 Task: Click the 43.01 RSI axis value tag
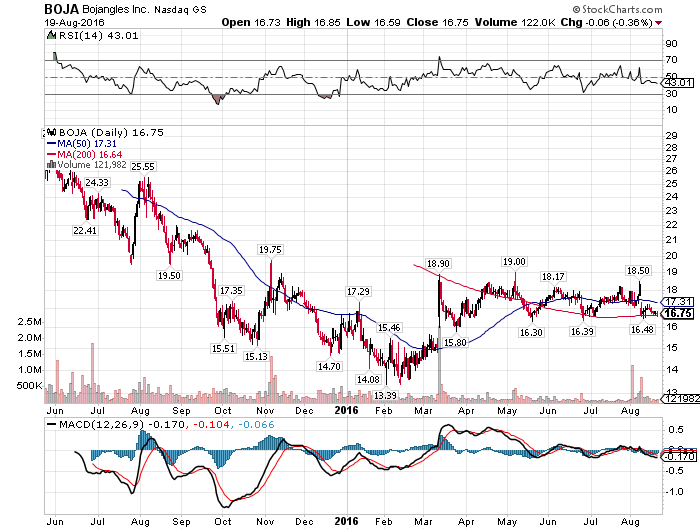678,83
